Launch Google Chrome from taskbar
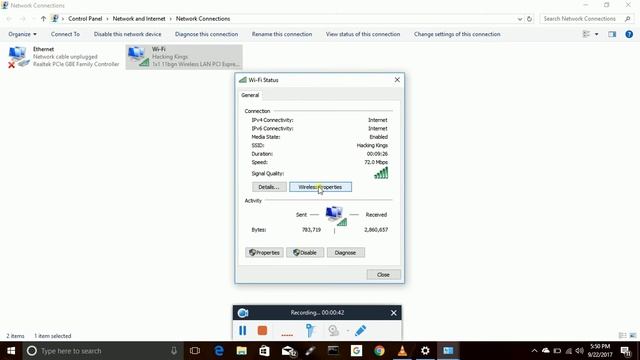The width and height of the screenshot is (640, 360). pyautogui.click(x=379, y=351)
